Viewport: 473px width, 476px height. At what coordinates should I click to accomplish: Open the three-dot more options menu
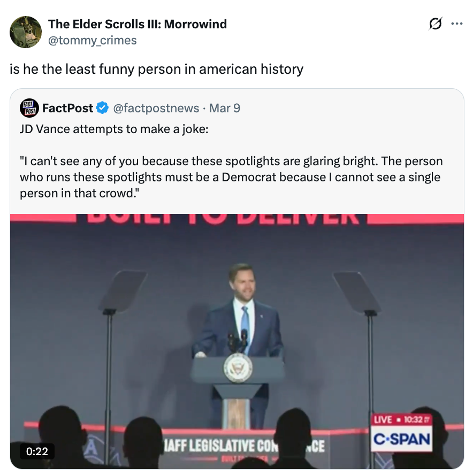(456, 24)
